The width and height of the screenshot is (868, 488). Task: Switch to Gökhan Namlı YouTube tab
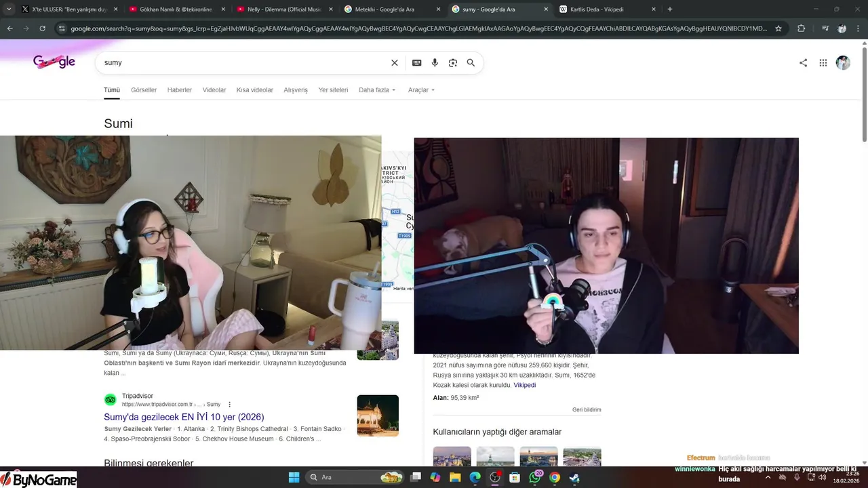click(x=176, y=9)
